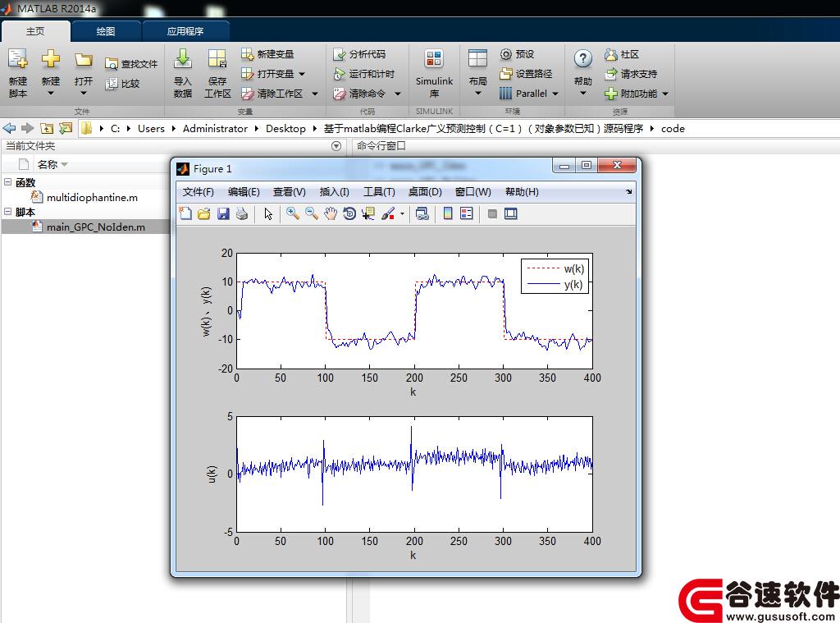Toggle Show Plot Tools and dock figure
The height and width of the screenshot is (623, 840).
pyautogui.click(x=510, y=214)
